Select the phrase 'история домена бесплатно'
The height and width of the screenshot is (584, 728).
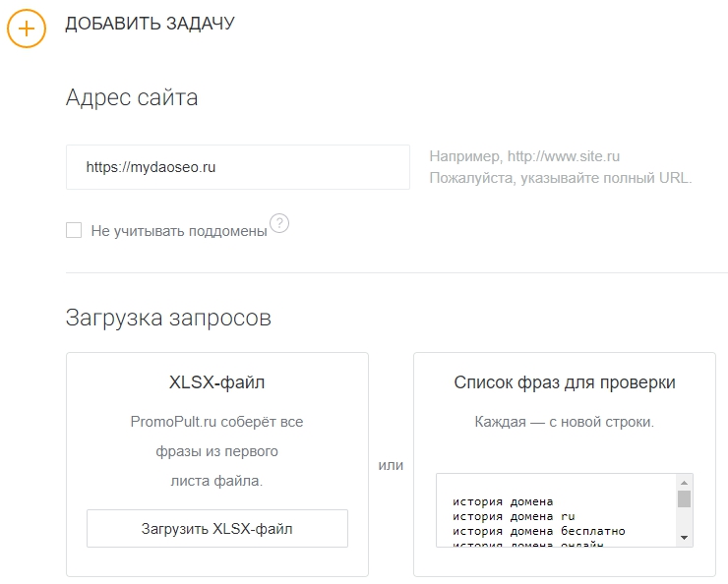coord(539,531)
